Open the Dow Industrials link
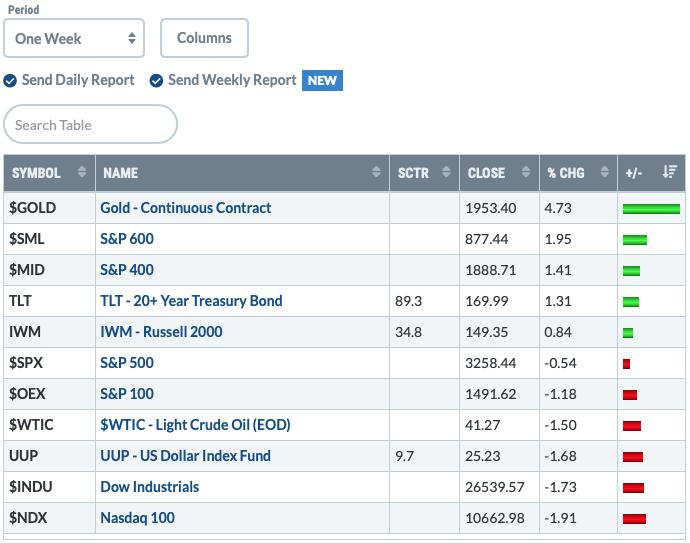This screenshot has height=543, width=690. 150,487
